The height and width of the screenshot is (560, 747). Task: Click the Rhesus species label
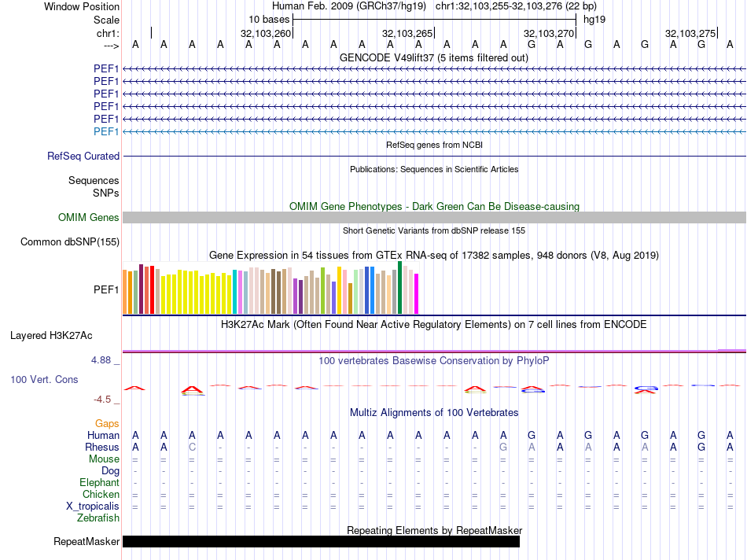102,448
